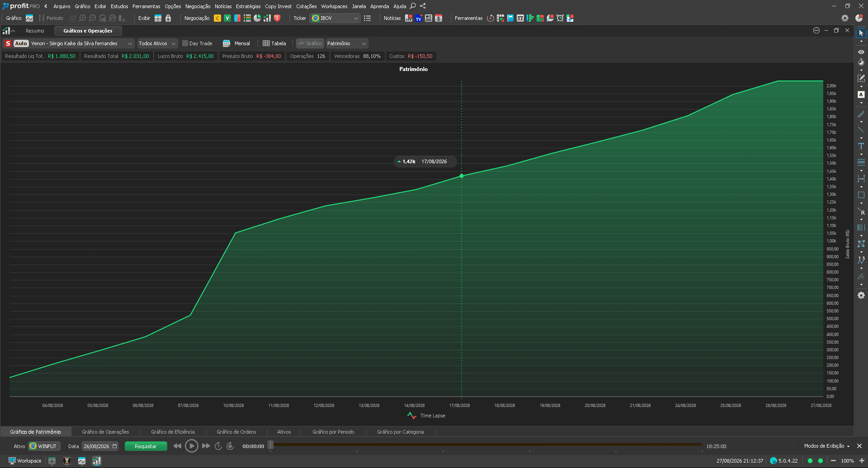Click the lock icon in Exibir group
The width and height of the screenshot is (868, 468).
[x=168, y=18]
